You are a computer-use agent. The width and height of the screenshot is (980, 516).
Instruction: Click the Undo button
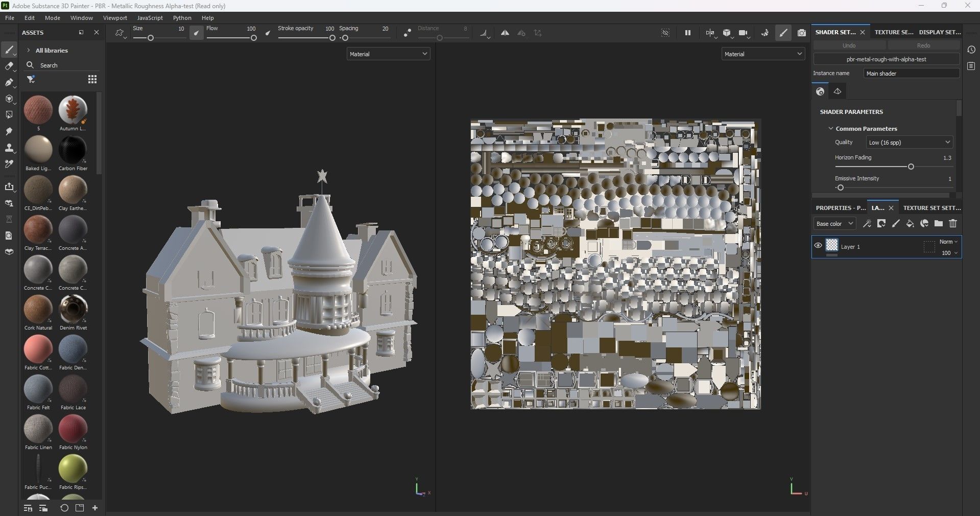pos(849,45)
